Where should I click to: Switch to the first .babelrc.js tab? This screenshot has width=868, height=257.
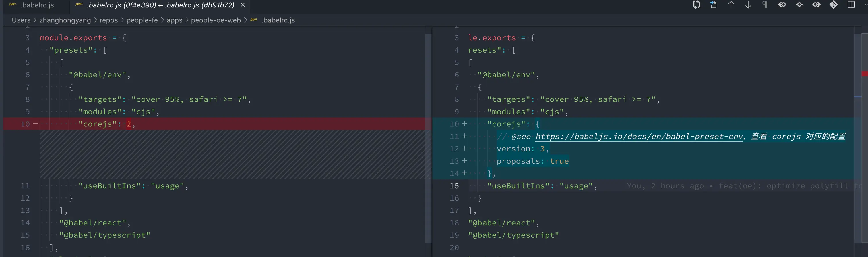pyautogui.click(x=36, y=5)
